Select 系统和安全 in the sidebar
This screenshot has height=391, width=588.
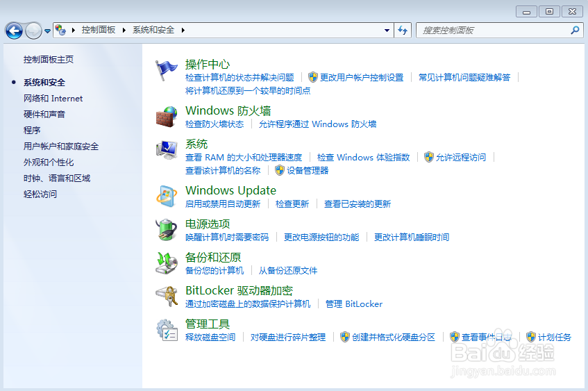pos(44,82)
